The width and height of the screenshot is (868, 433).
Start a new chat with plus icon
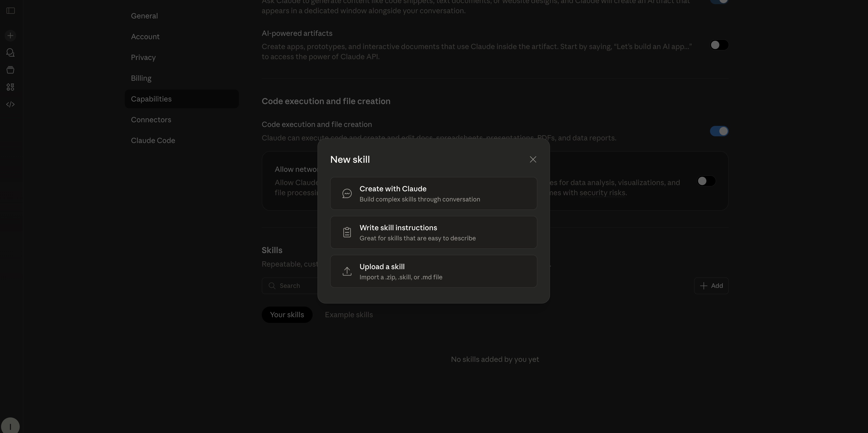(10, 36)
